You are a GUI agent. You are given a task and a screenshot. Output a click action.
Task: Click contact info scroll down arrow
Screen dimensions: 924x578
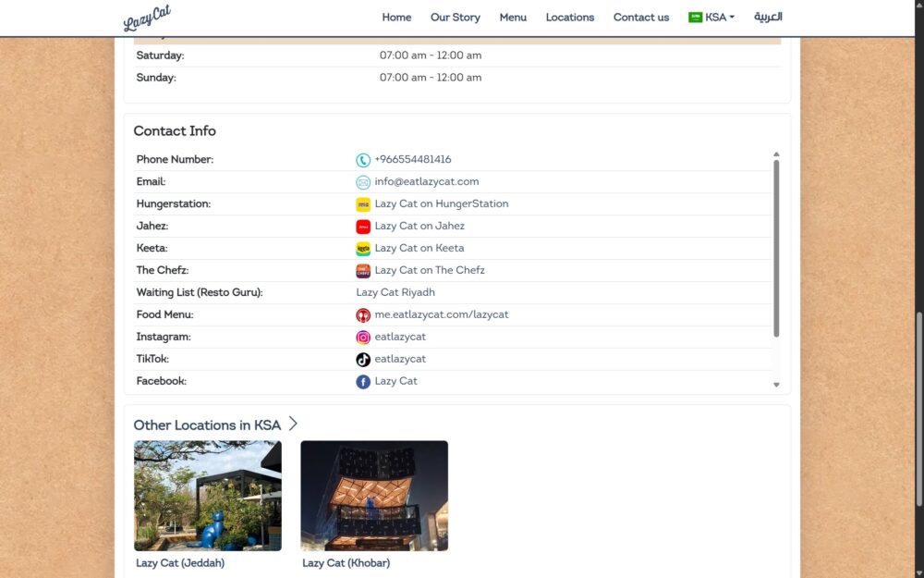click(776, 385)
